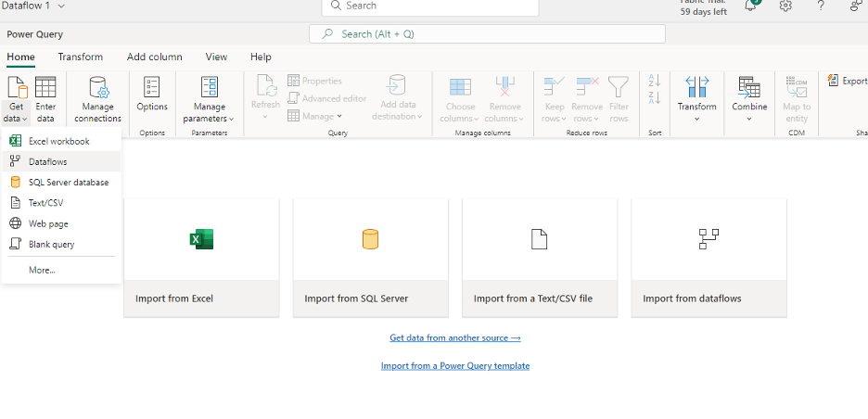Screen dimensions: 868x419
Task: Click the Filter rows funnel icon
Action: [619, 87]
